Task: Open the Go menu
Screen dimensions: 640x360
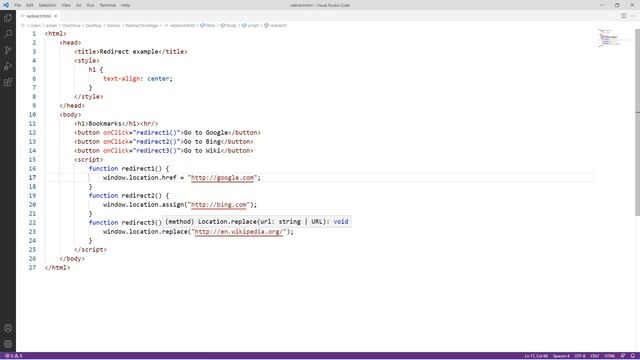Action: [x=79, y=5]
